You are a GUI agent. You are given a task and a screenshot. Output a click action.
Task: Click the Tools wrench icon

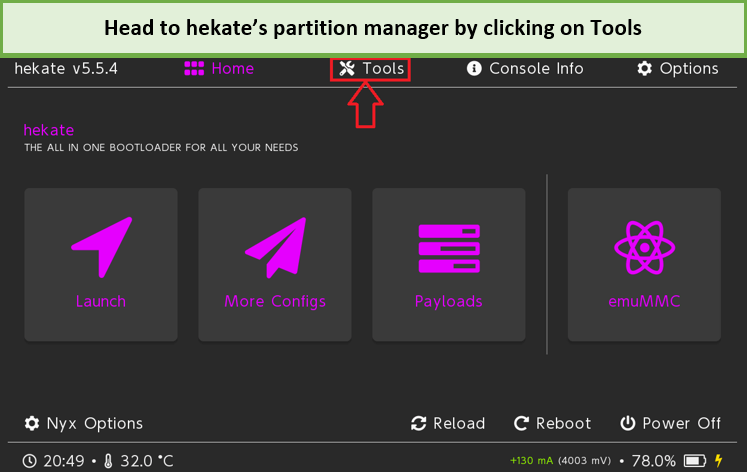click(x=347, y=69)
